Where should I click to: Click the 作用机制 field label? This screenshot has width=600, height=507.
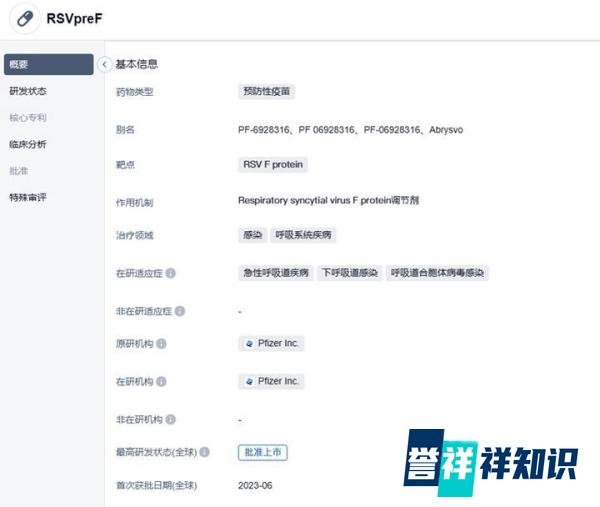pos(135,203)
